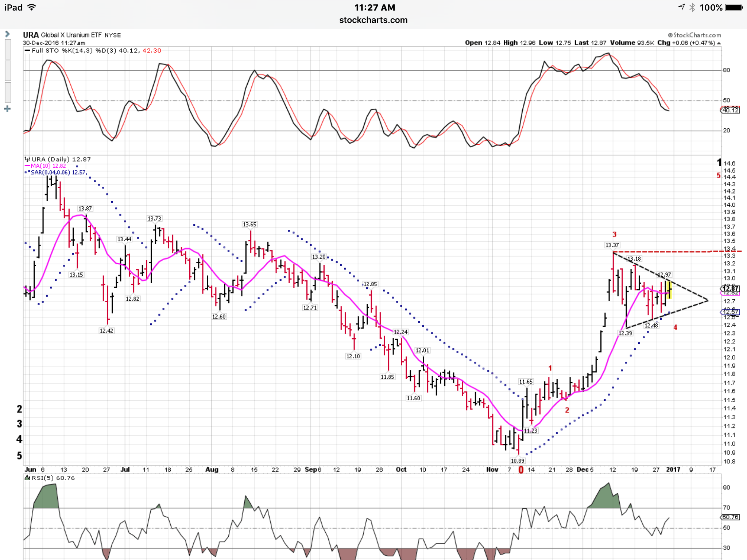This screenshot has width=747, height=560.
Task: Click the bottom gray sidebar button above the plus
Action: (x=8, y=92)
